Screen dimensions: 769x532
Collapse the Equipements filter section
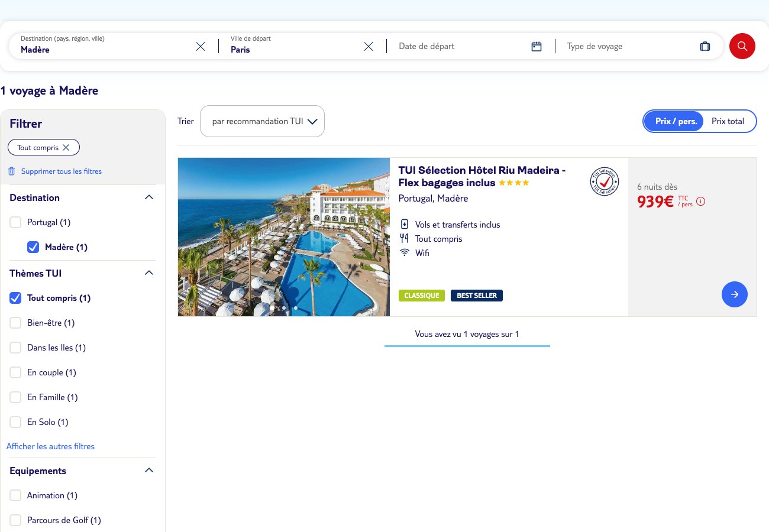pyautogui.click(x=149, y=471)
